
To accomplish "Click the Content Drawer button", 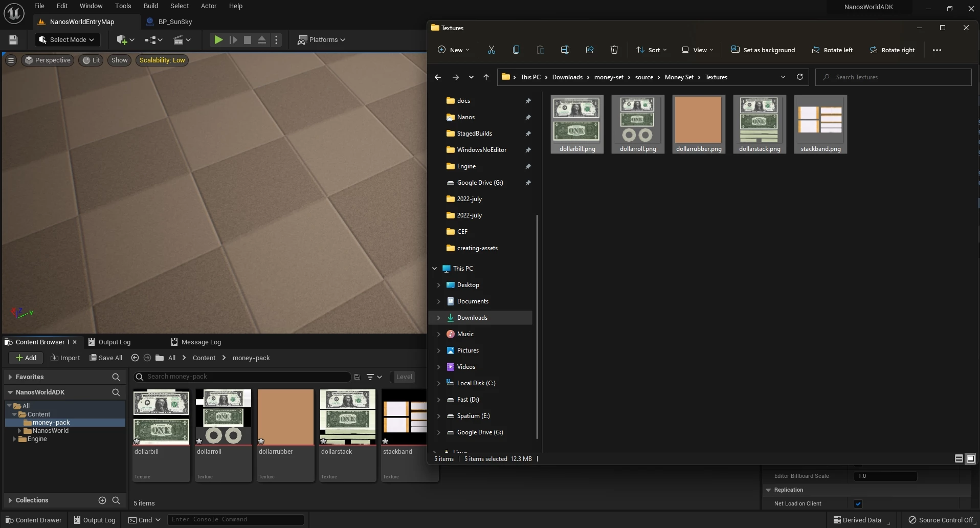I will [x=33, y=520].
